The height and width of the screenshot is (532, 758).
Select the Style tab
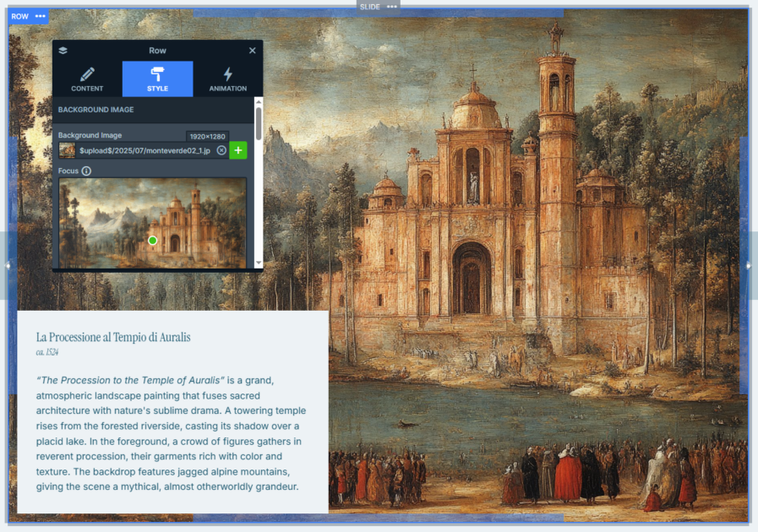click(157, 79)
